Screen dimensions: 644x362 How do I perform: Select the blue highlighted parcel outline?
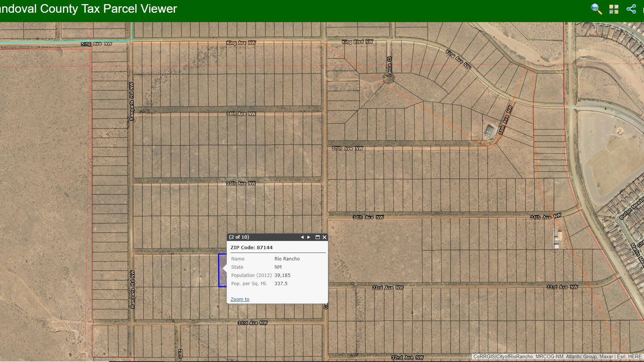[x=222, y=271]
